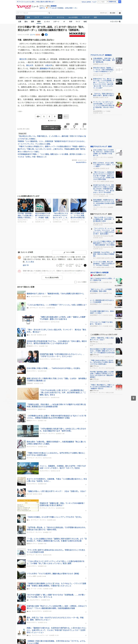Open 偏差値40台で上智大も article link
138x644 pixels.
pyautogui.click(x=55, y=293)
